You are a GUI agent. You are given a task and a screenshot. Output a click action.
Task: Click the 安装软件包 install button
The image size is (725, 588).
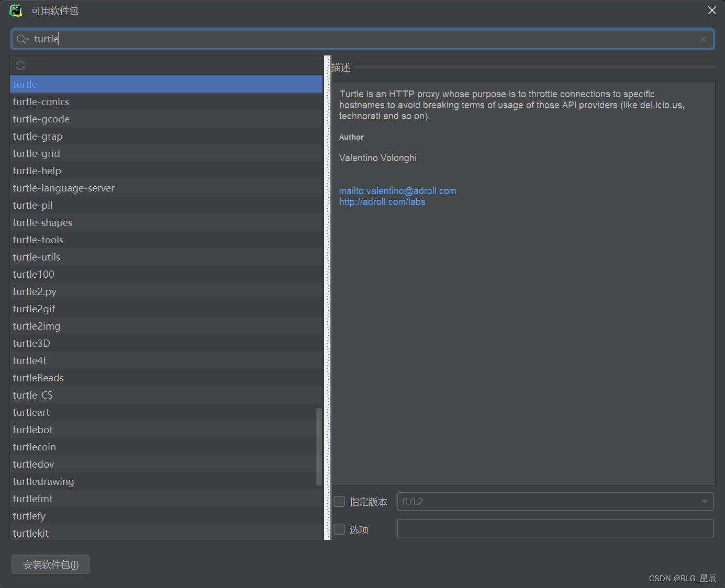pyautogui.click(x=50, y=564)
